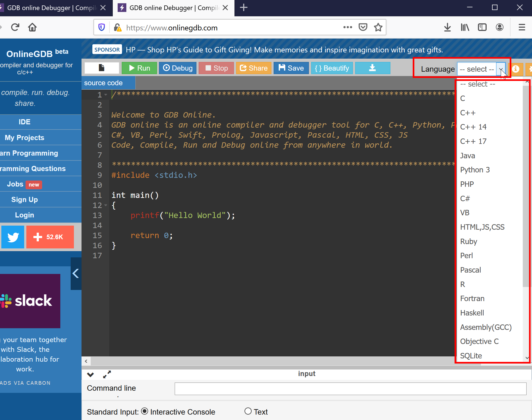Open page actions three-dot menu

pyautogui.click(x=348, y=27)
